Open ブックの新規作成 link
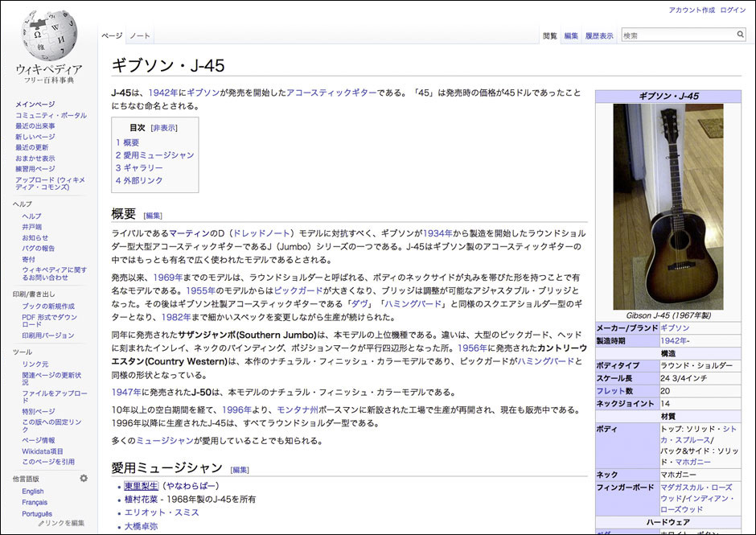Screen dimensions: 756x535 click(x=48, y=307)
